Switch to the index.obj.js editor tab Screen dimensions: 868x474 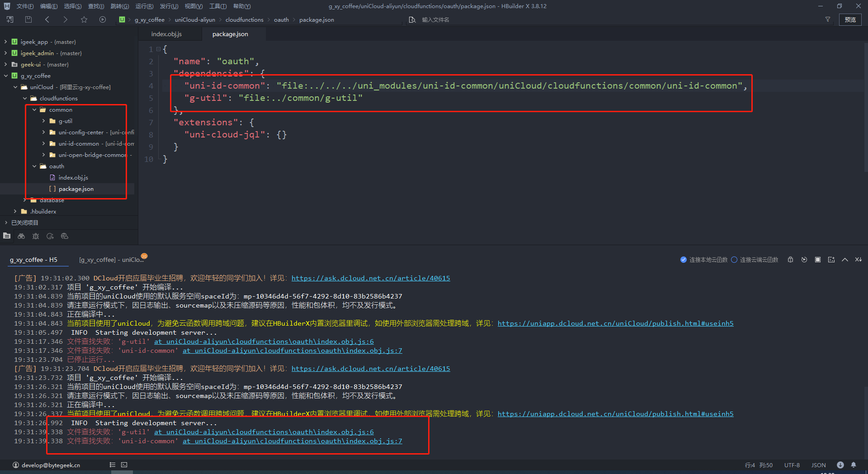(166, 34)
